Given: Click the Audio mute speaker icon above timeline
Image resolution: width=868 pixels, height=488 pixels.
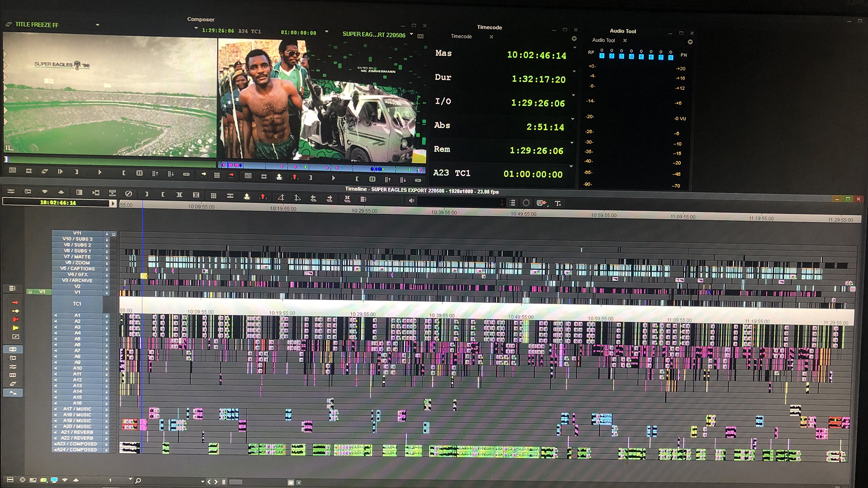Looking at the screenshot, I should pos(411,201).
